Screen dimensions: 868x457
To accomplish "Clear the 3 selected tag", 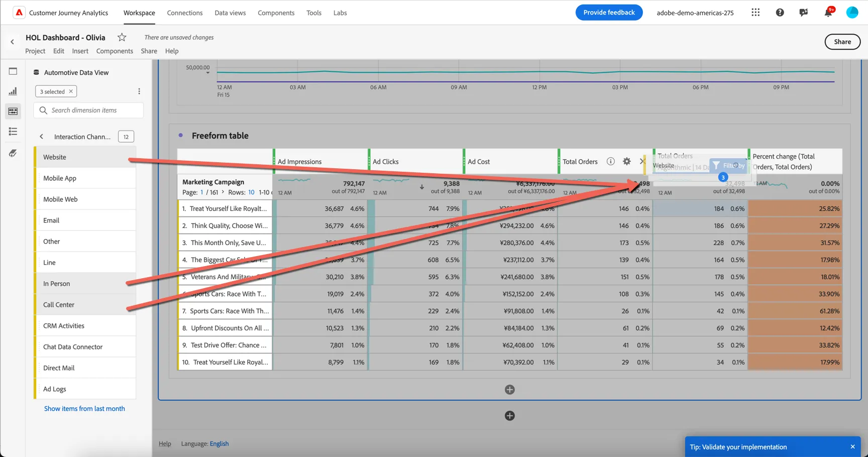I will pyautogui.click(x=71, y=91).
